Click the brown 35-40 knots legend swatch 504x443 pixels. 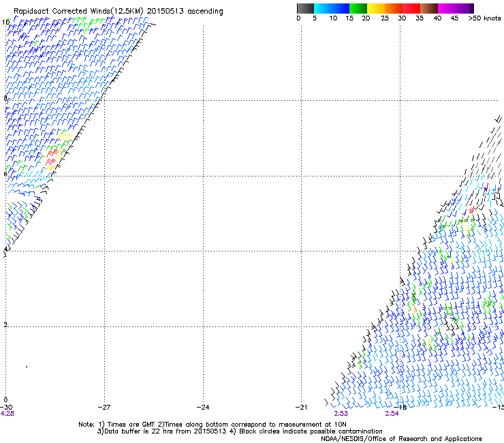pos(429,8)
